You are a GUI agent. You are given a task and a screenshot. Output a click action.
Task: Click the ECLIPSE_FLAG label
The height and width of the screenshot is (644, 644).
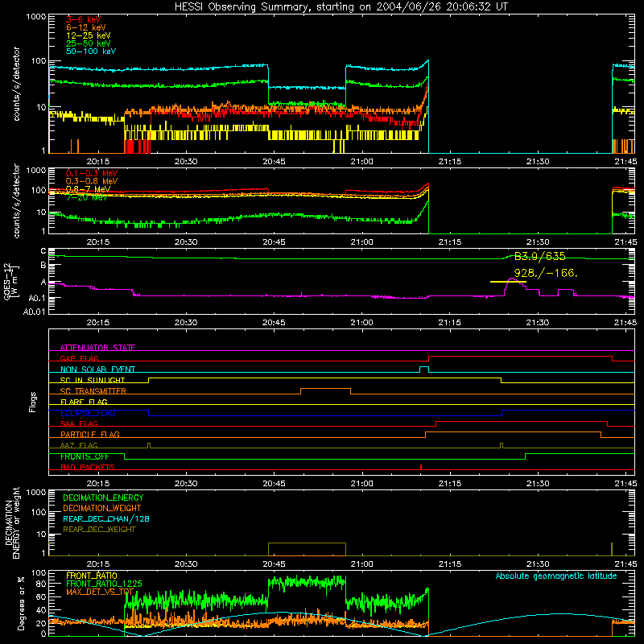click(88, 413)
